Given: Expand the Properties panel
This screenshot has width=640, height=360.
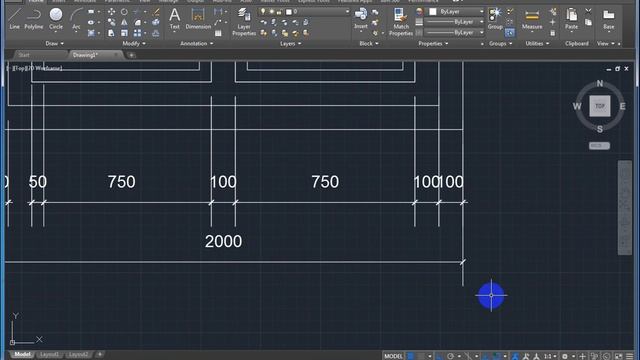Looking at the screenshot, I should [x=433, y=43].
